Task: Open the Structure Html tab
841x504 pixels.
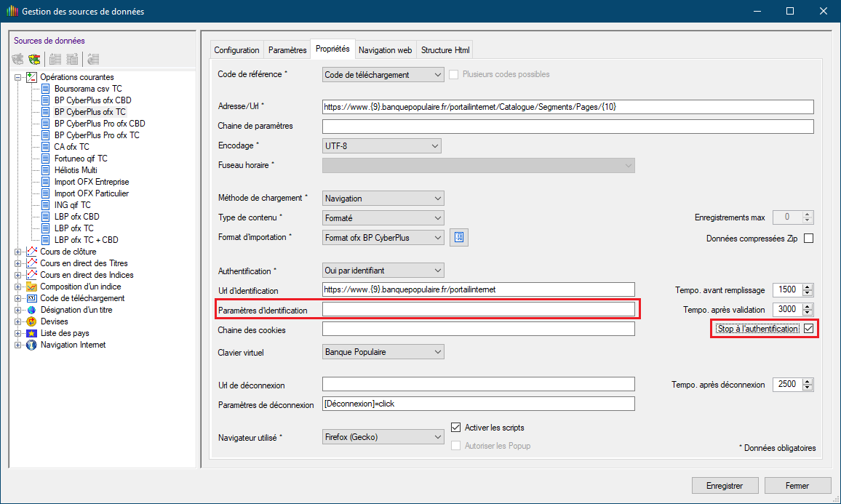Action: [x=445, y=50]
